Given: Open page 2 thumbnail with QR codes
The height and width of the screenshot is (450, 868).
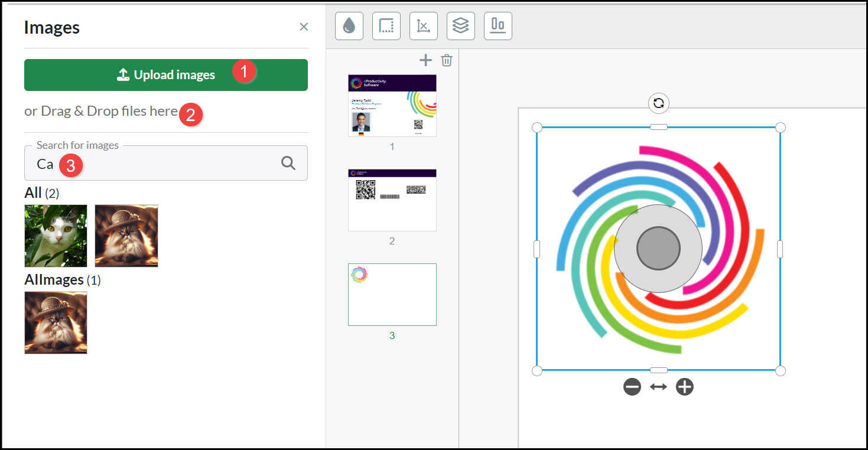Looking at the screenshot, I should coord(392,200).
